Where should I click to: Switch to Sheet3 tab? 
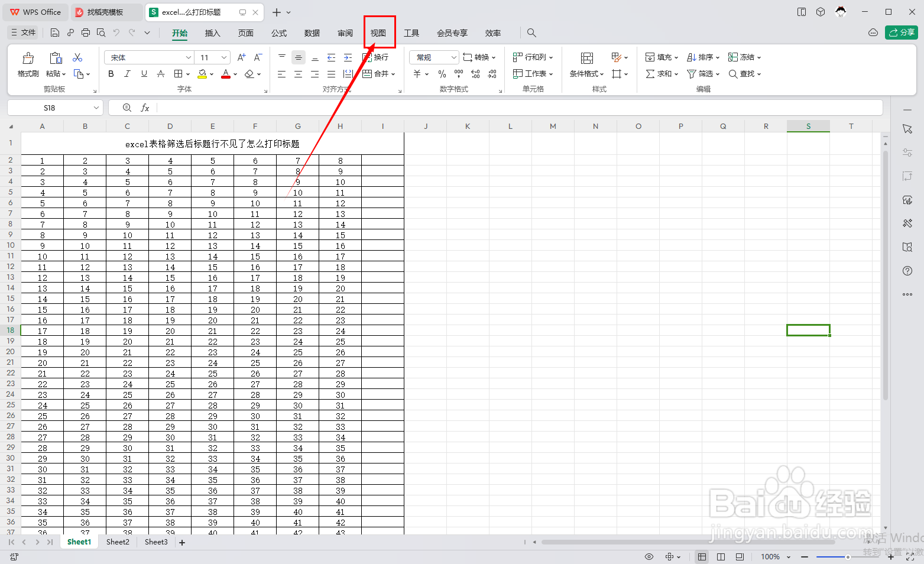[x=156, y=542]
